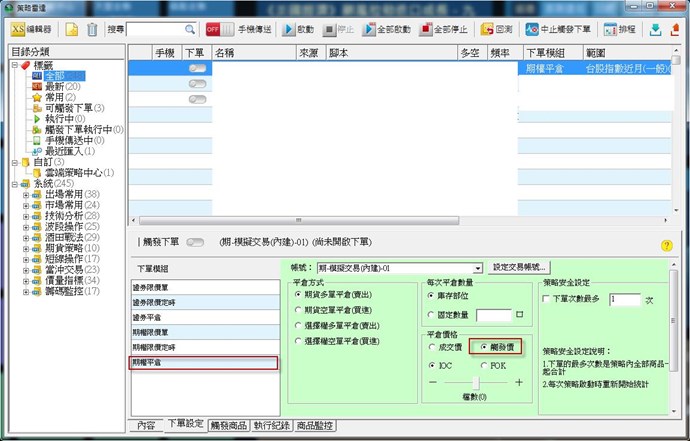
Task: Click the 設定交易帳號 button
Action: point(521,268)
